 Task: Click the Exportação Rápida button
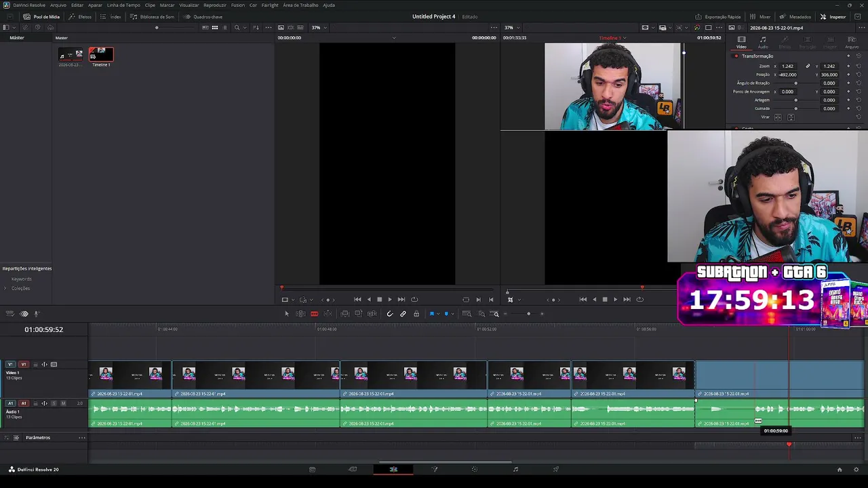tap(718, 17)
